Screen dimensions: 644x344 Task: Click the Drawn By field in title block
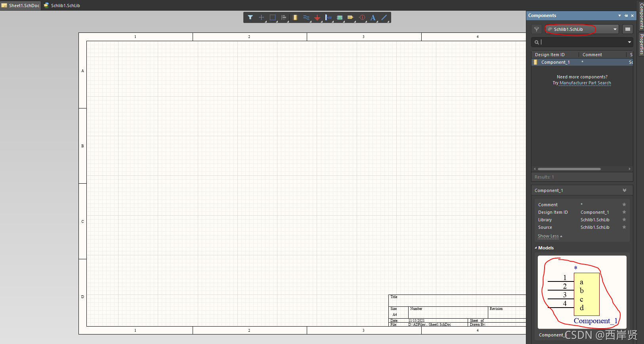click(x=497, y=325)
